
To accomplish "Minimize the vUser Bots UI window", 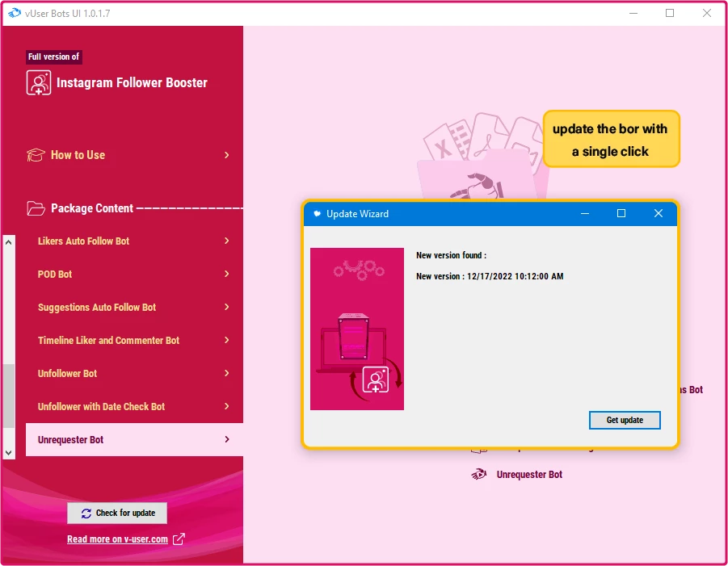I will 633,13.
